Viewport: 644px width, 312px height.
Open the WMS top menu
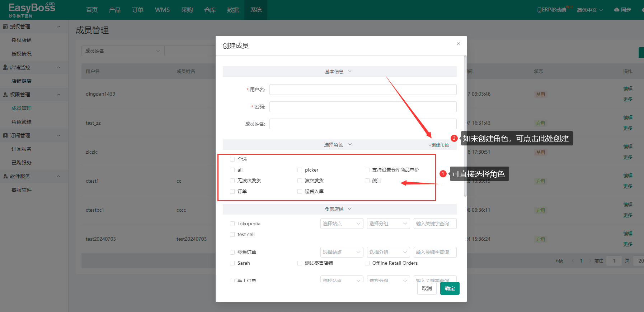[162, 10]
